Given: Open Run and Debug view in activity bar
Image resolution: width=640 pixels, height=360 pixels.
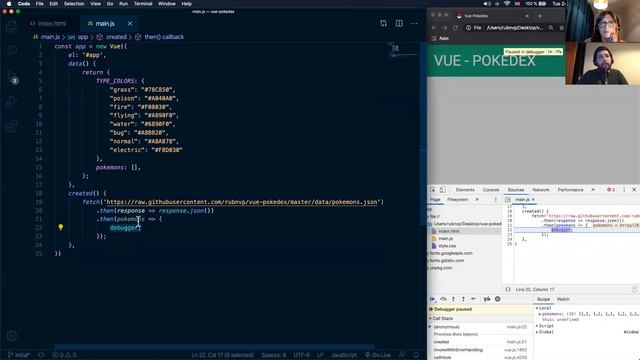Looking at the screenshot, I should [11, 101].
